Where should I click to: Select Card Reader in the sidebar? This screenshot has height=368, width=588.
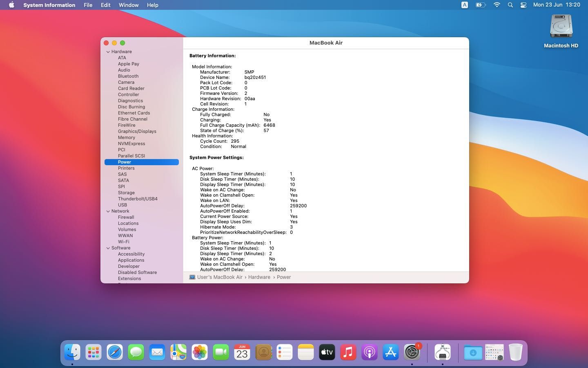[131, 88]
